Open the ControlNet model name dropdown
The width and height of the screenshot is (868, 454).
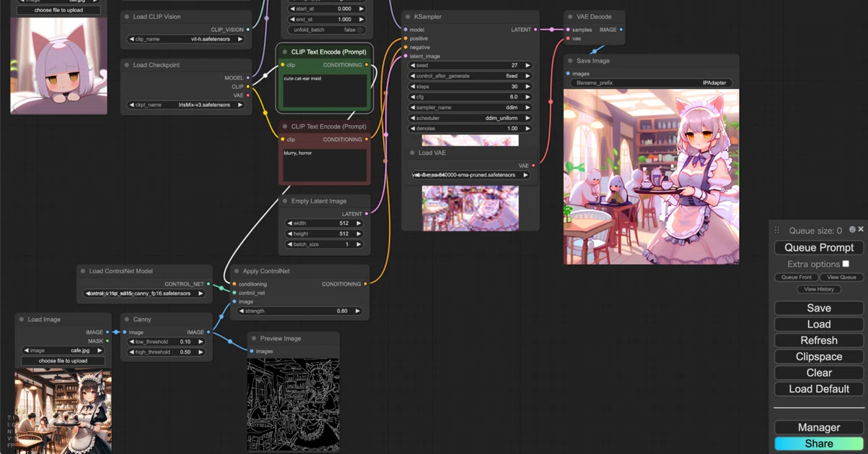[x=145, y=294]
